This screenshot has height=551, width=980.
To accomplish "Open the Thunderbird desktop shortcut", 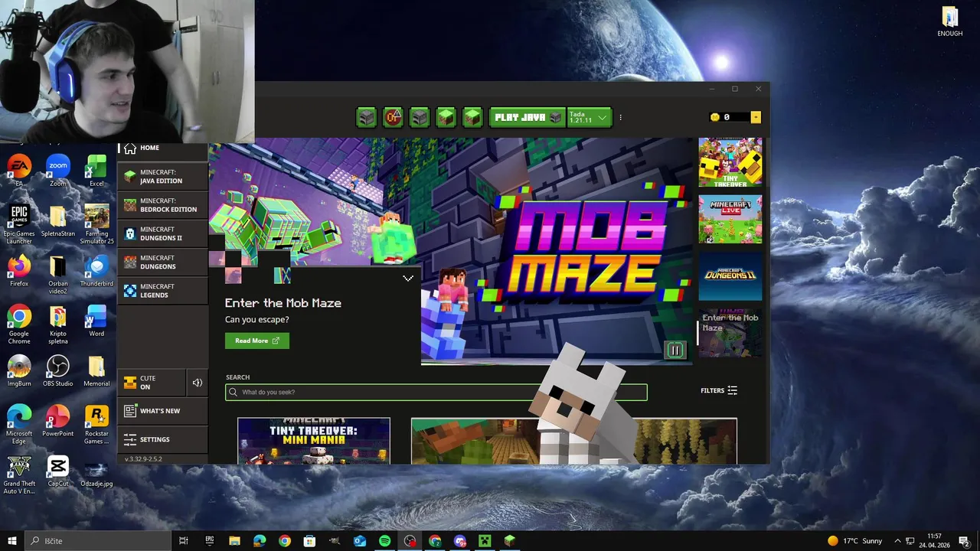I will [x=96, y=271].
